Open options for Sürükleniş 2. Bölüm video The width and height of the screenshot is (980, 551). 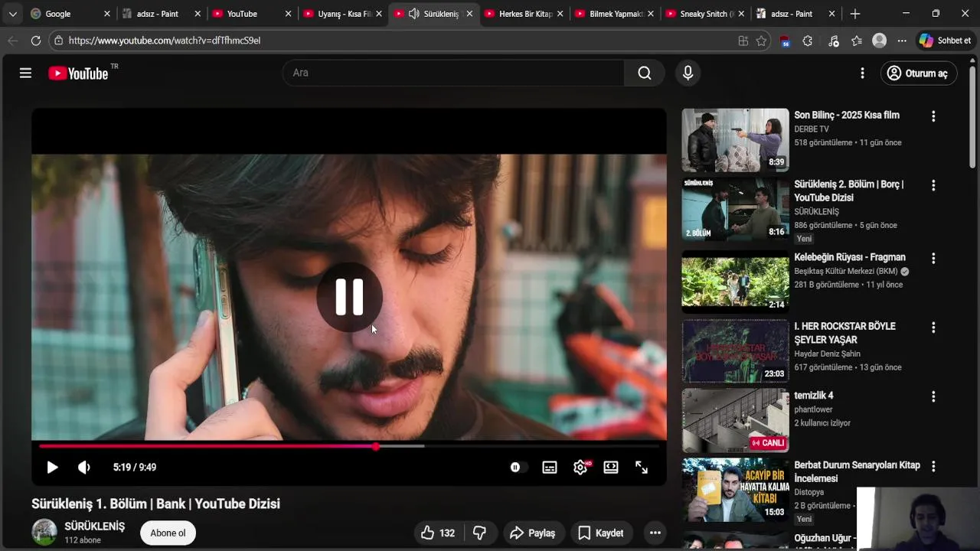(x=933, y=185)
